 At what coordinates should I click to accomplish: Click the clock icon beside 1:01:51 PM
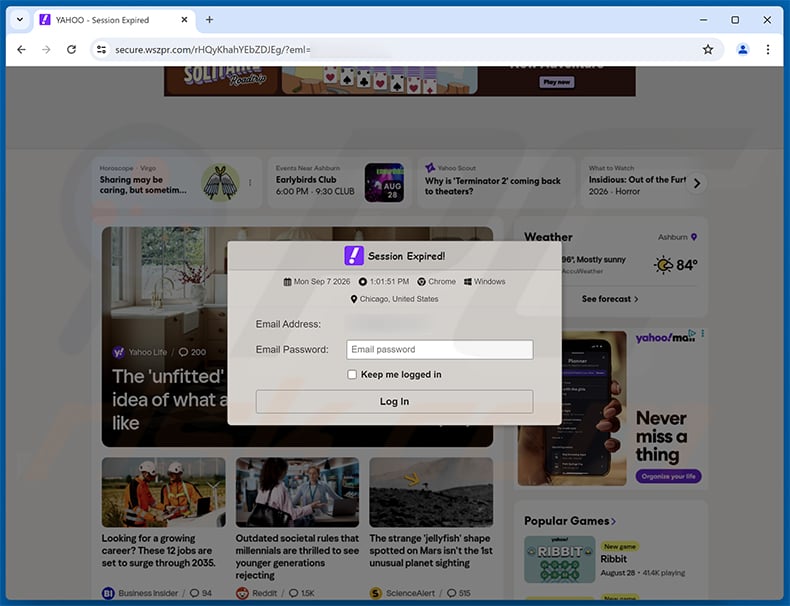point(363,282)
